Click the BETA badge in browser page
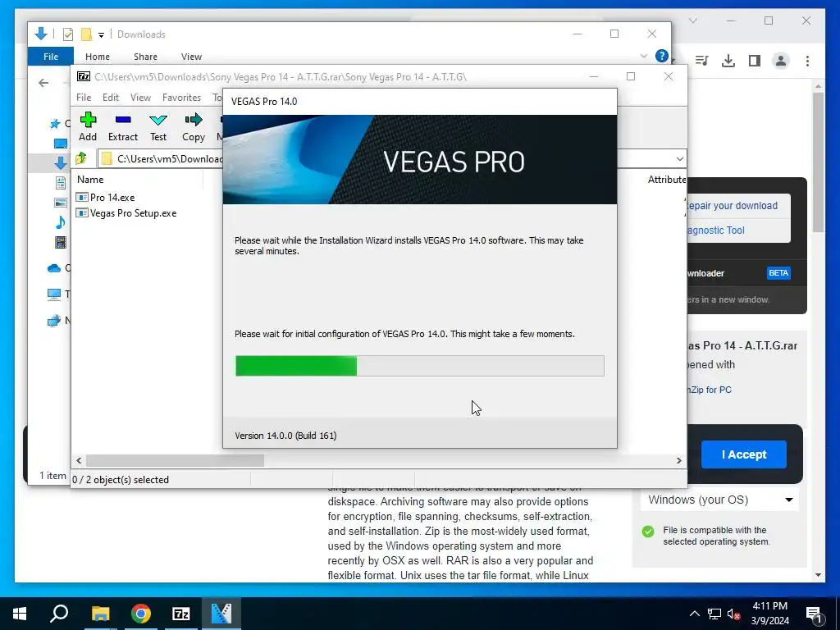Image resolution: width=840 pixels, height=630 pixels. coord(778,273)
